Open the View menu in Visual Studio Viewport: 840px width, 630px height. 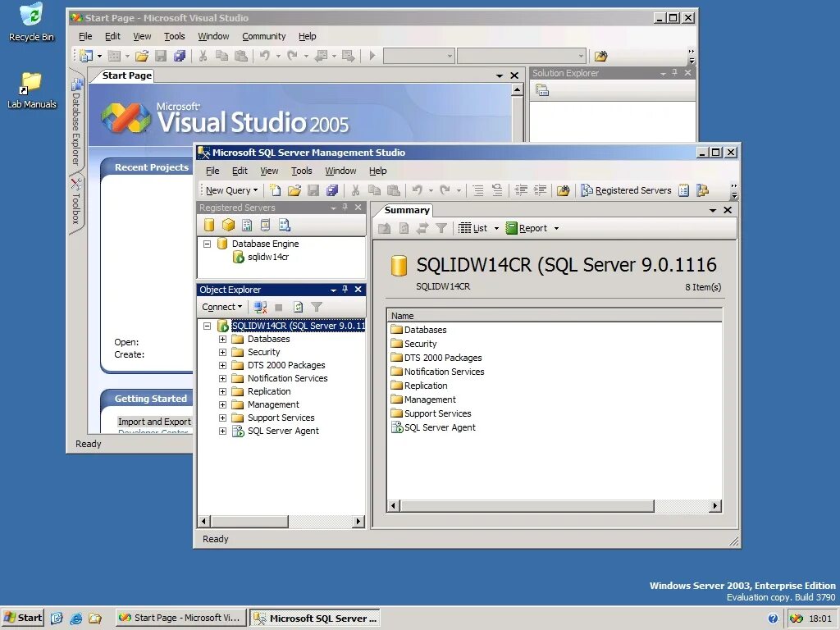coord(142,36)
